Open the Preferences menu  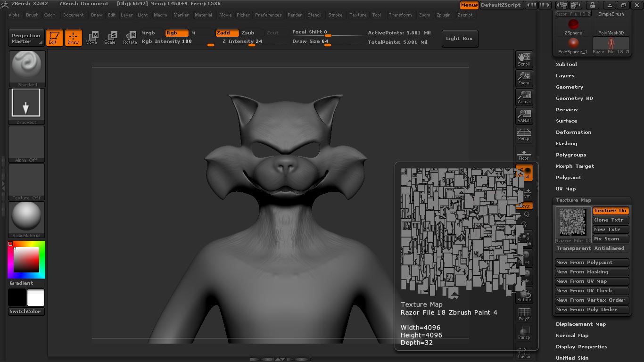tap(268, 15)
